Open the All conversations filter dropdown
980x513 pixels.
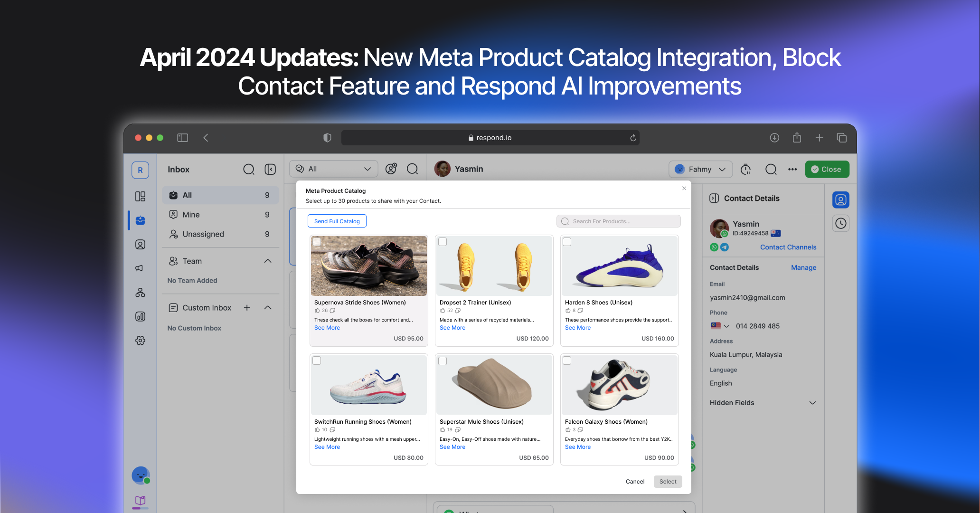pos(333,169)
